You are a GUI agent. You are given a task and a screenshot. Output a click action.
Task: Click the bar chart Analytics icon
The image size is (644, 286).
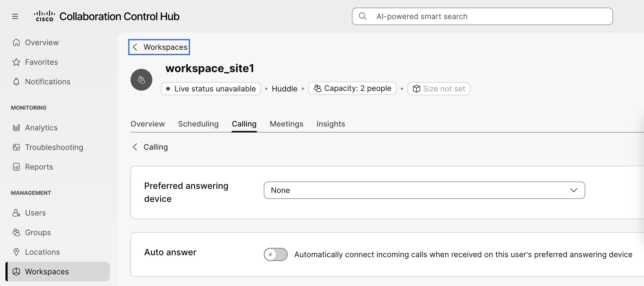point(16,128)
